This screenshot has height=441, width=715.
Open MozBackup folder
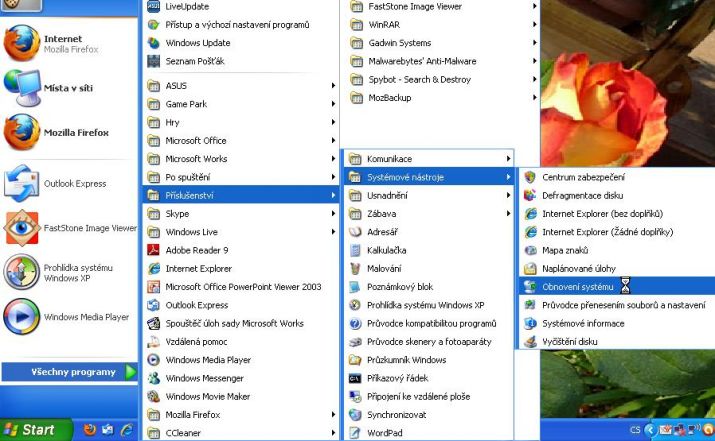[x=442, y=98]
